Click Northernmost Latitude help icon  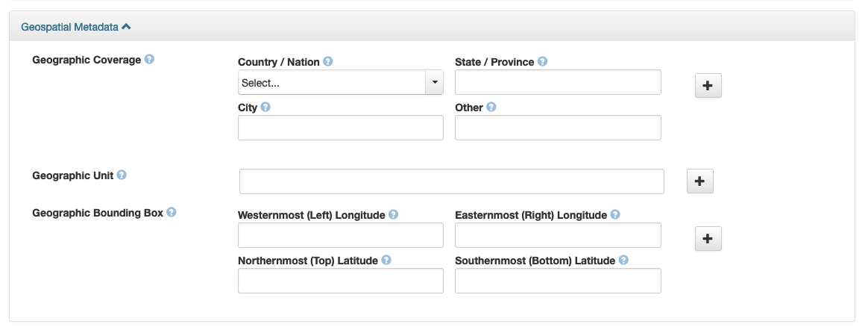386,261
